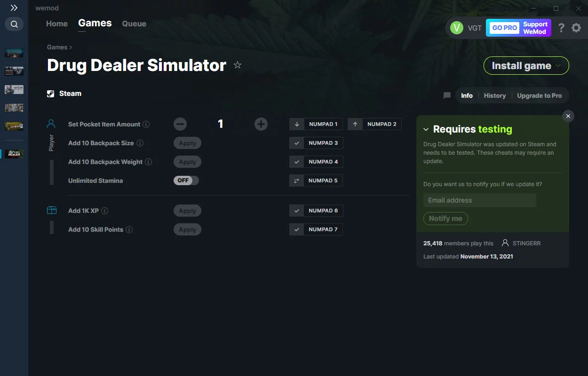Viewport: 588px width, 376px height.
Task: Apply the Add 10 Skill Points cheat
Action: 187,229
